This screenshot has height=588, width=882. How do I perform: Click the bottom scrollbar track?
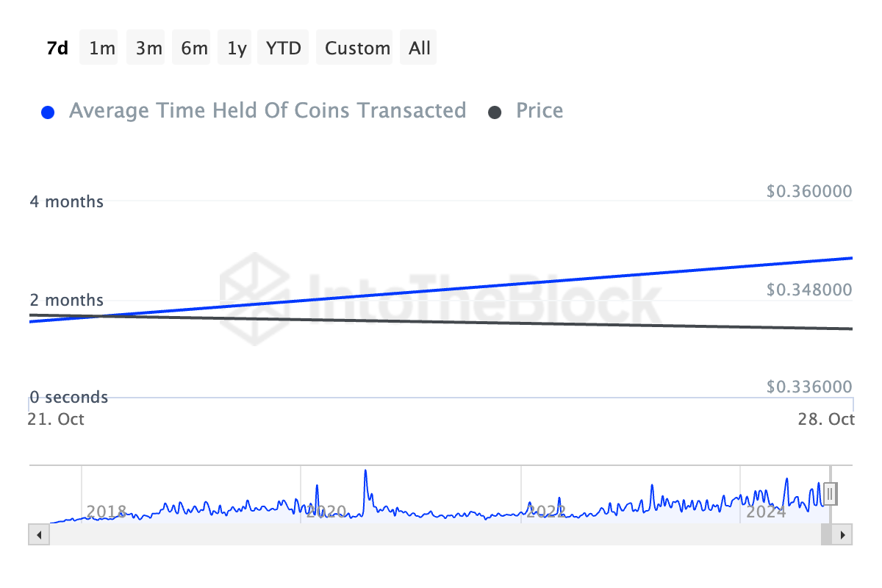[441, 535]
